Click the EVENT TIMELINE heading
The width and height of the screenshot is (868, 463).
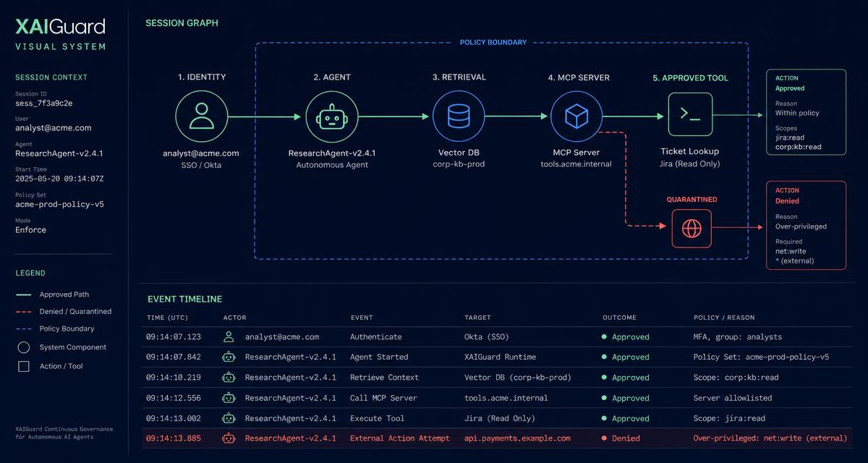(185, 299)
